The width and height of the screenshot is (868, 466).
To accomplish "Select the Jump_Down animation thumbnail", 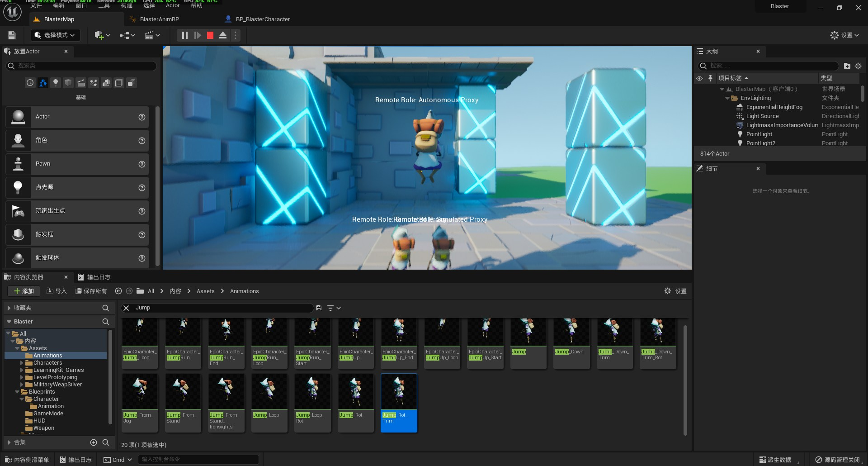I will pyautogui.click(x=571, y=344).
